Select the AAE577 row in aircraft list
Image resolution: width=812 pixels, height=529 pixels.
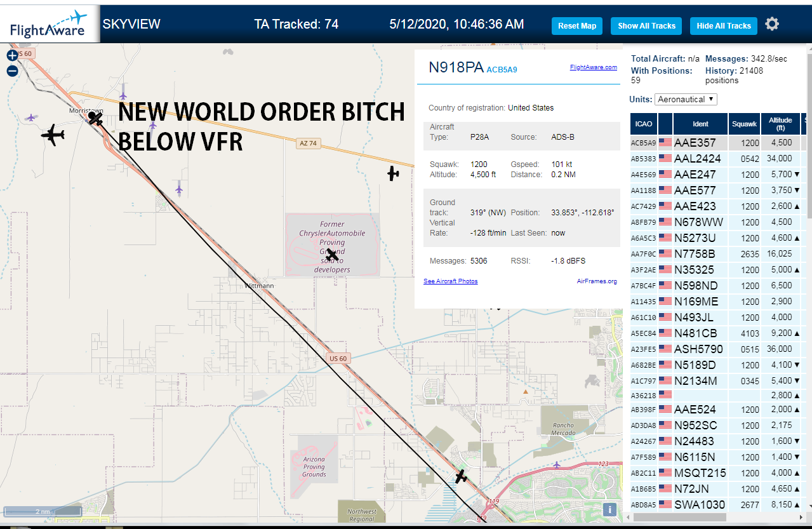coord(718,191)
